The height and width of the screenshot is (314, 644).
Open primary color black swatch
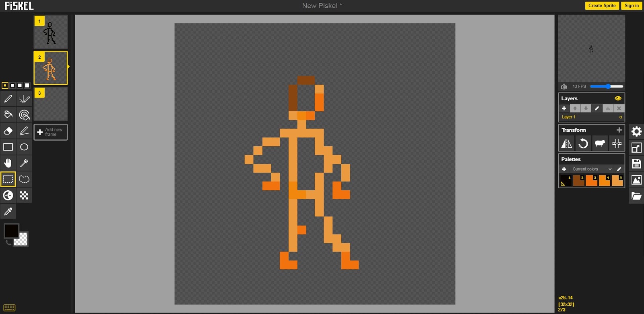[11, 231]
